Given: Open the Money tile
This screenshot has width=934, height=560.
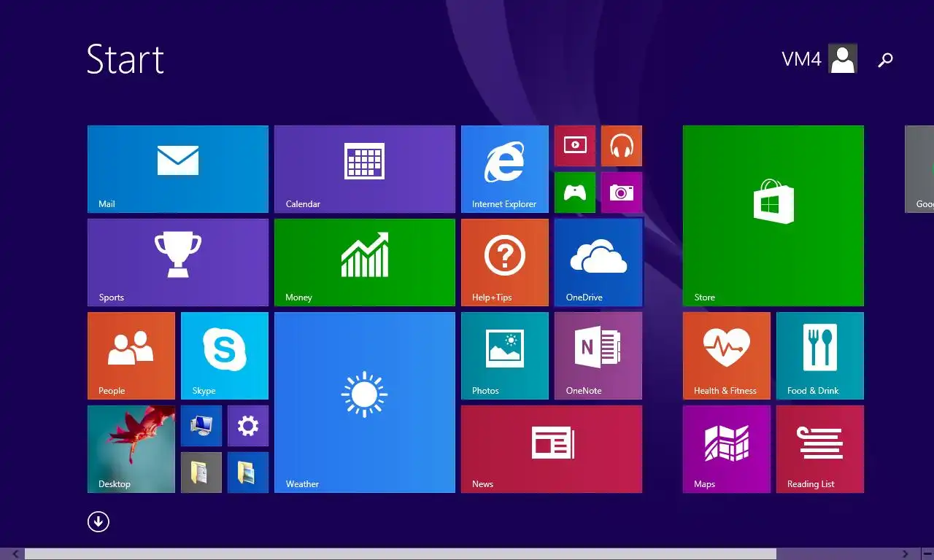Looking at the screenshot, I should [365, 262].
